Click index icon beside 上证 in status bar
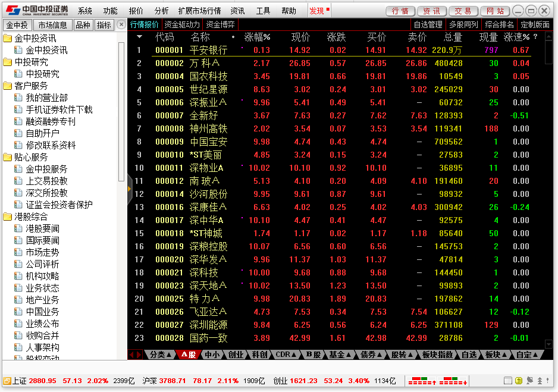The image size is (558, 392). [7, 381]
